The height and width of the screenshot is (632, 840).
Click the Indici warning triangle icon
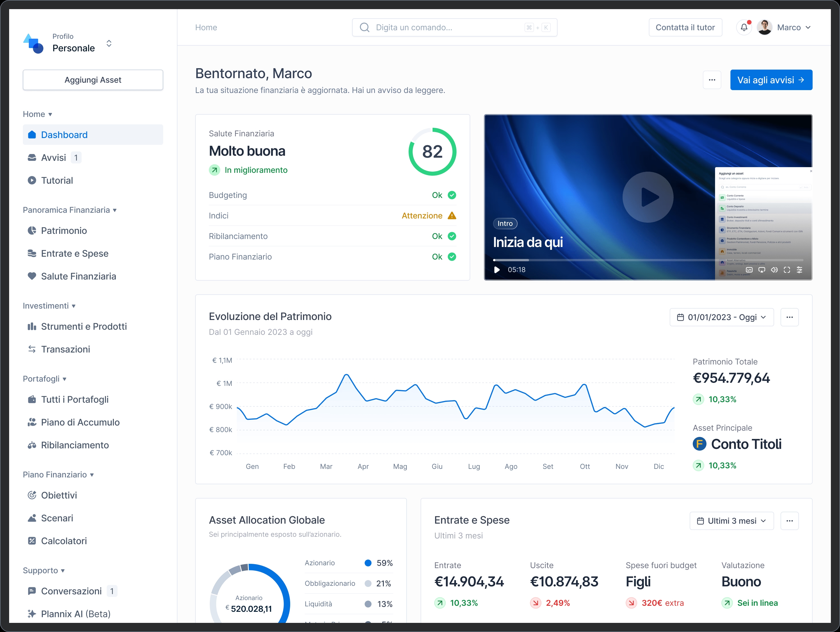point(452,216)
